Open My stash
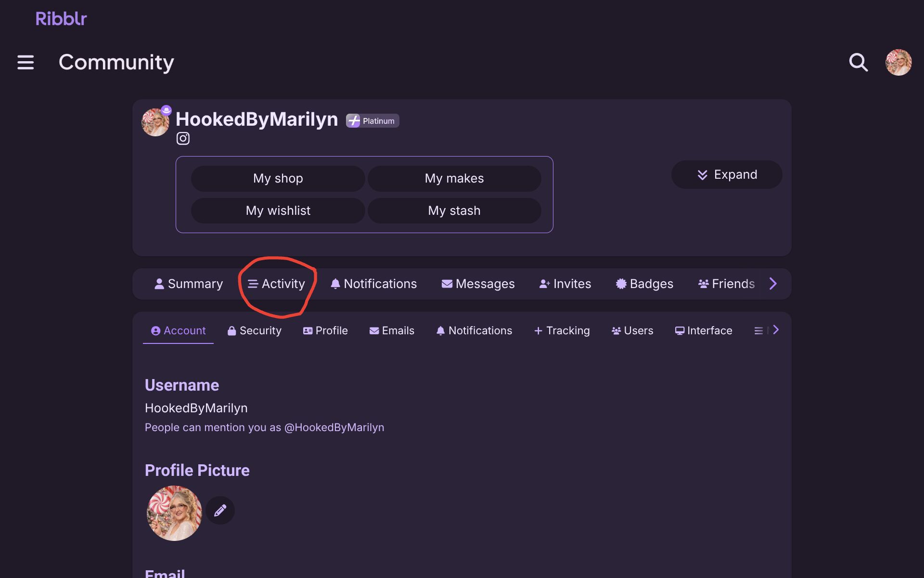Viewport: 924px width, 578px height. tap(454, 210)
